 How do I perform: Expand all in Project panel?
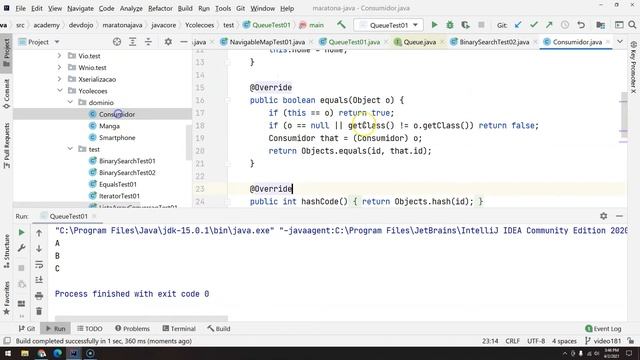[133, 42]
